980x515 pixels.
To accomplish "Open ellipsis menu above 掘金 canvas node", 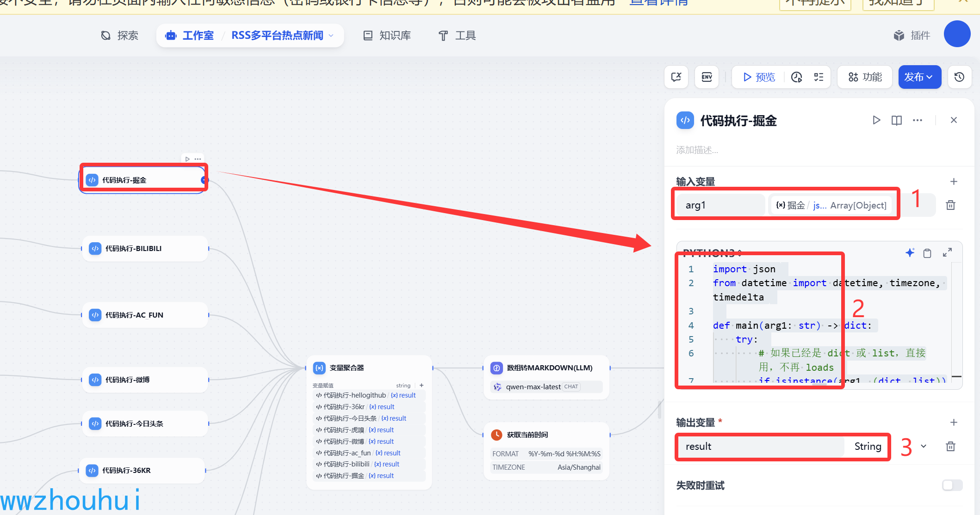I will (198, 159).
